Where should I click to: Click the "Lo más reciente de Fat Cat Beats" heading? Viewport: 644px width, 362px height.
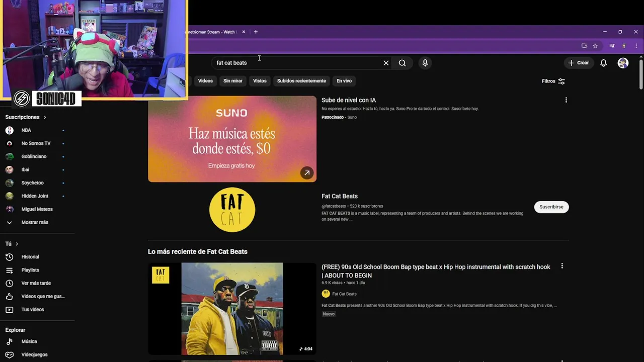pyautogui.click(x=198, y=251)
